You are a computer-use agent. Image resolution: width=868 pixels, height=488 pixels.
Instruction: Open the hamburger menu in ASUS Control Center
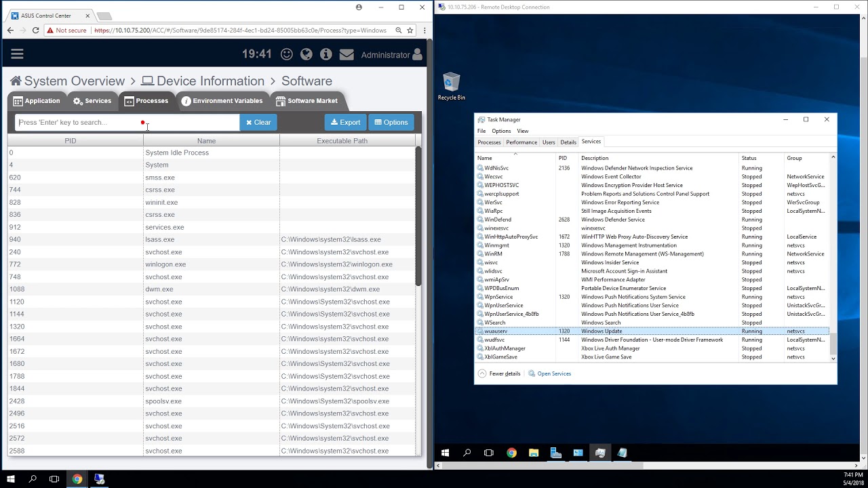tap(17, 54)
